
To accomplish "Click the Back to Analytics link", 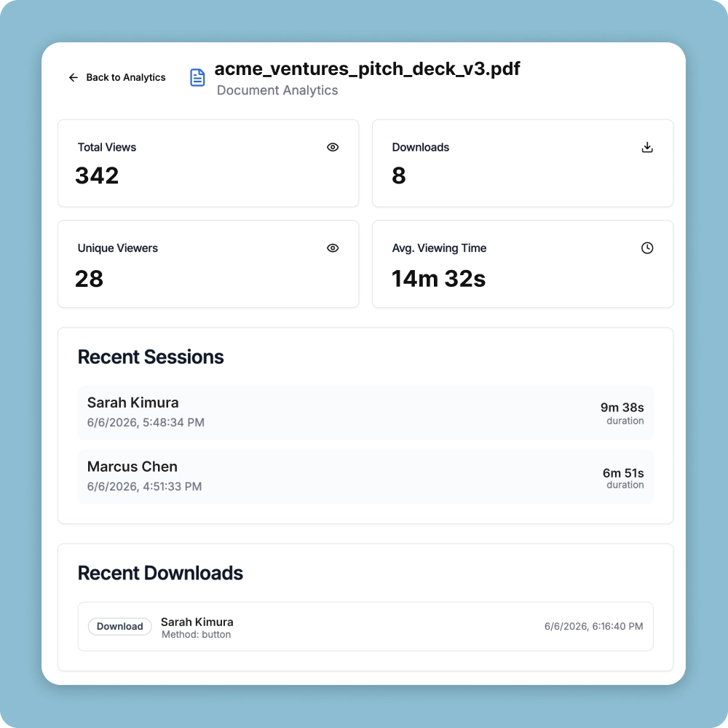I will point(117,78).
